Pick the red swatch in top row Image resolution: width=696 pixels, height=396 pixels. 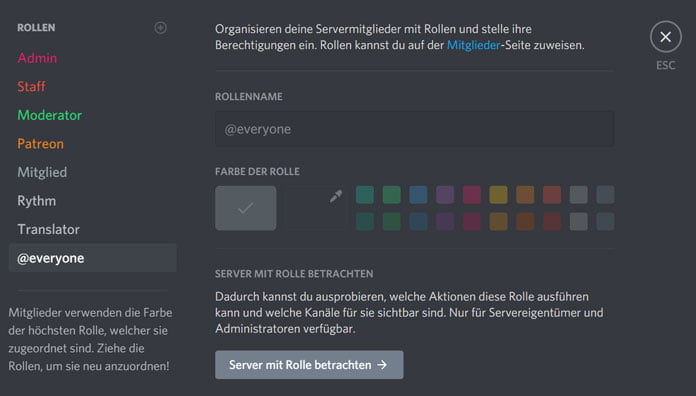pos(552,195)
